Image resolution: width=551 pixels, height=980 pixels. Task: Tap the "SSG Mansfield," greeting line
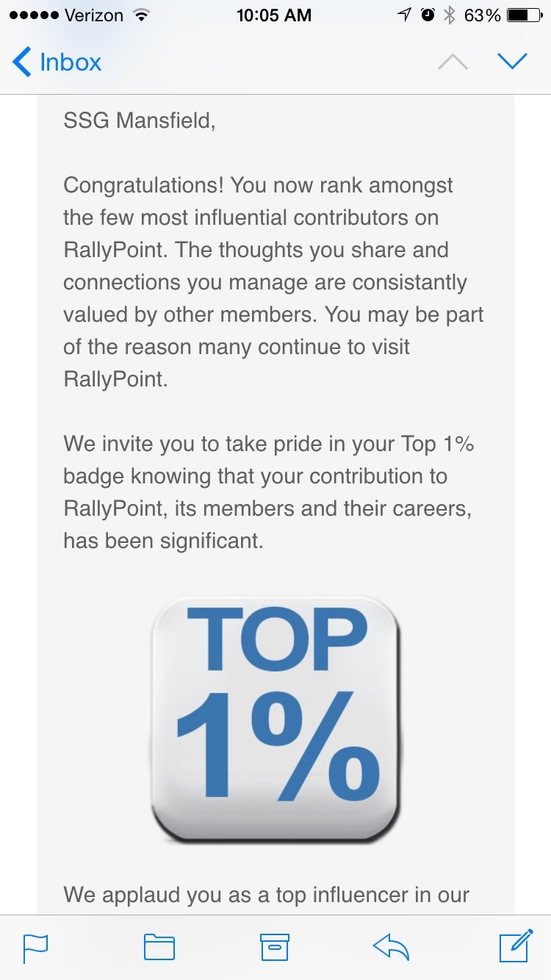pyautogui.click(x=140, y=120)
